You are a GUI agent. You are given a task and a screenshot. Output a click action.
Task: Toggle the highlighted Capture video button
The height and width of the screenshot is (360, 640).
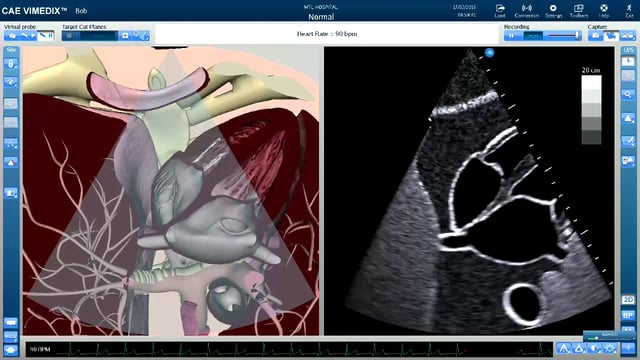[611, 36]
